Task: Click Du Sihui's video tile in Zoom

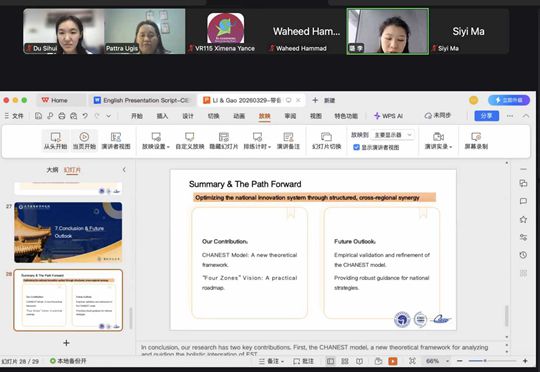Action: point(64,31)
